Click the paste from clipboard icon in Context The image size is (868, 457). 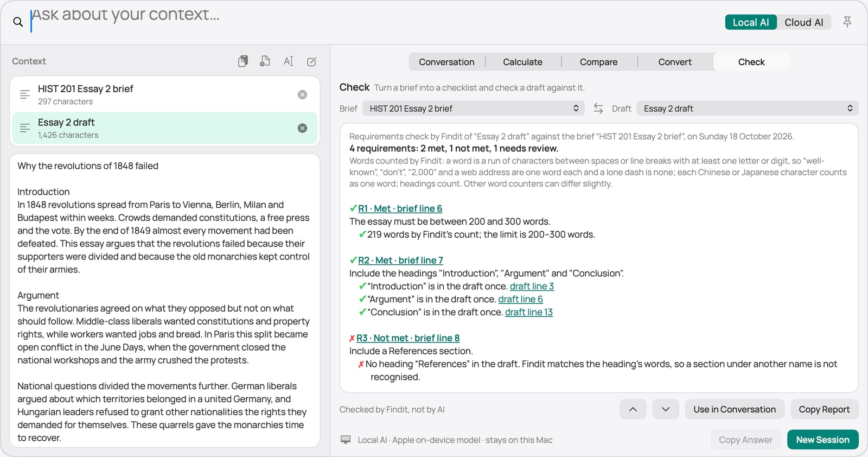[243, 61]
